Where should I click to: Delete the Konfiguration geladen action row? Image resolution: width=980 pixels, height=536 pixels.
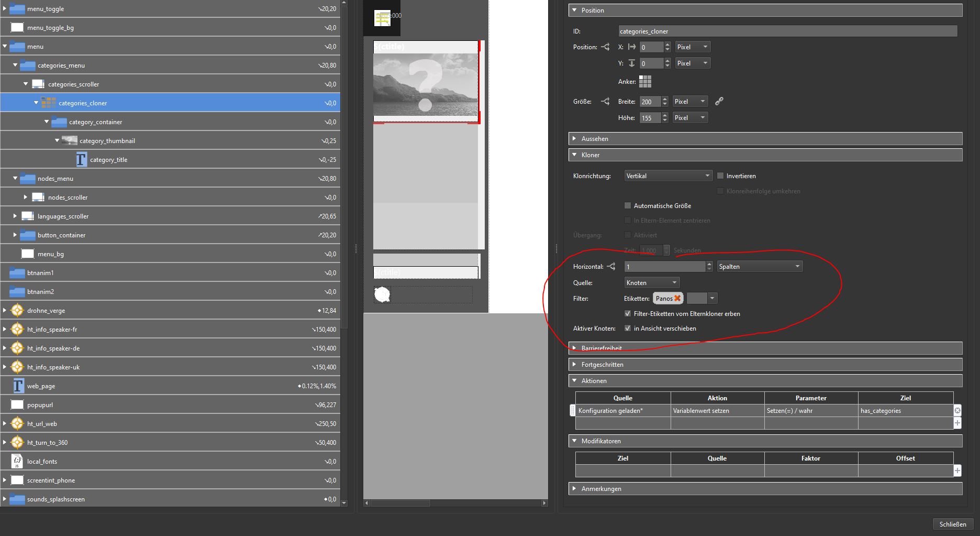tap(957, 410)
